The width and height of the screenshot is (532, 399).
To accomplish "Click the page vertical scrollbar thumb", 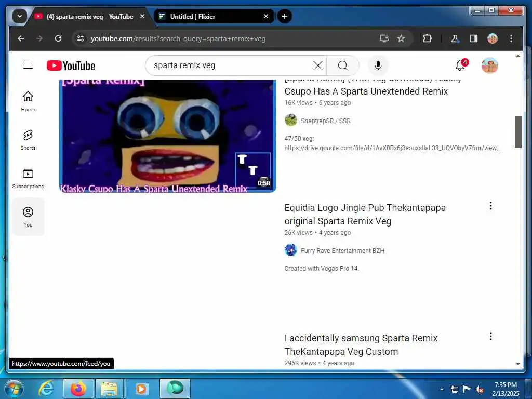I will [x=518, y=132].
